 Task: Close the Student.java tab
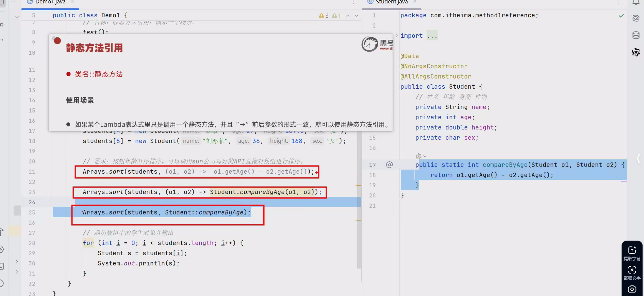414,2
